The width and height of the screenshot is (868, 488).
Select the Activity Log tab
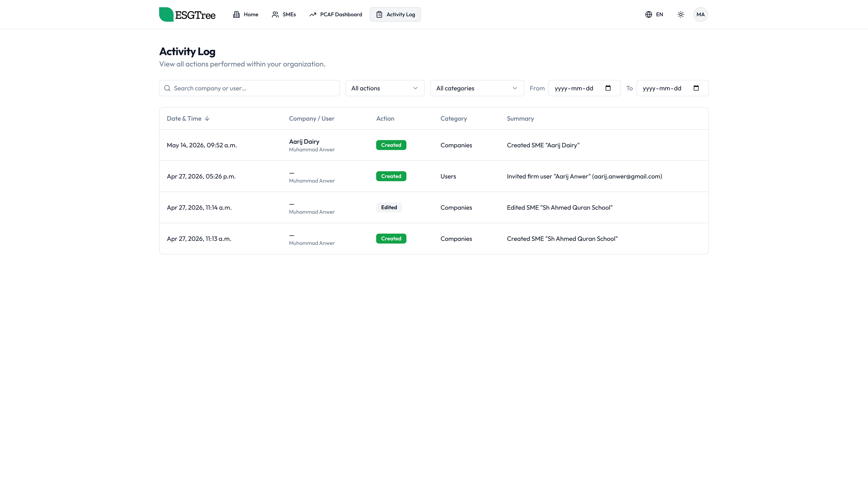click(x=395, y=14)
